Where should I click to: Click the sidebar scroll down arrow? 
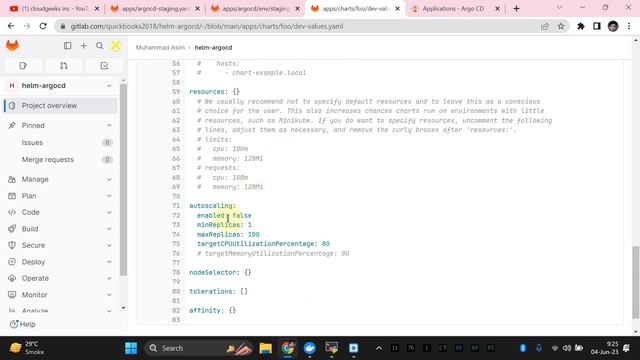pos(123,308)
